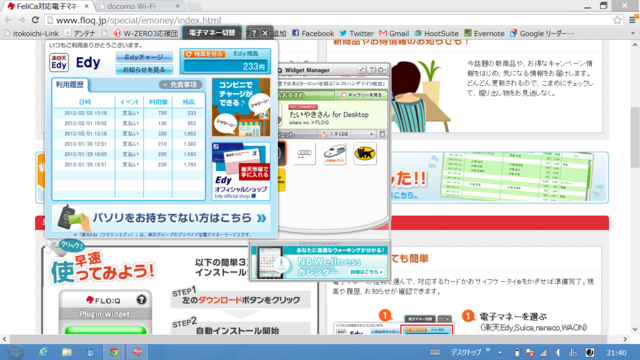Refresh balance with 残高を見る button
This screenshot has width=640, height=360.
tap(204, 54)
